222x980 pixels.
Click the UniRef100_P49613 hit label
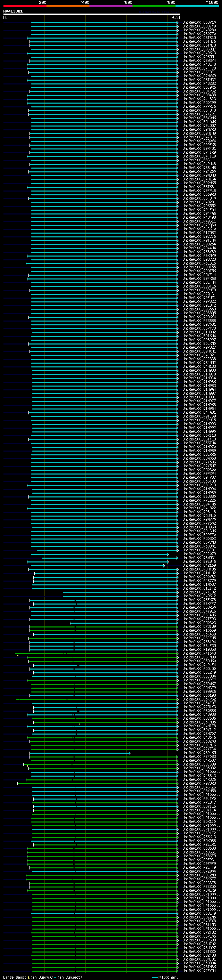tap(199, 53)
